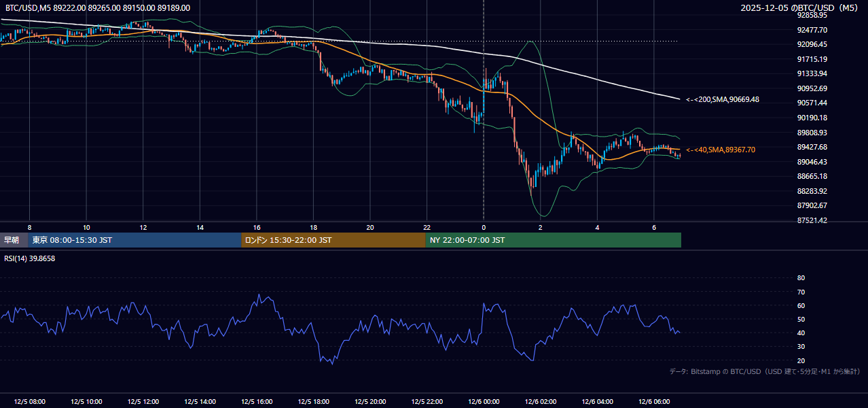Click the RSI level 80 label
This screenshot has width=868, height=408.
pyautogui.click(x=801, y=278)
